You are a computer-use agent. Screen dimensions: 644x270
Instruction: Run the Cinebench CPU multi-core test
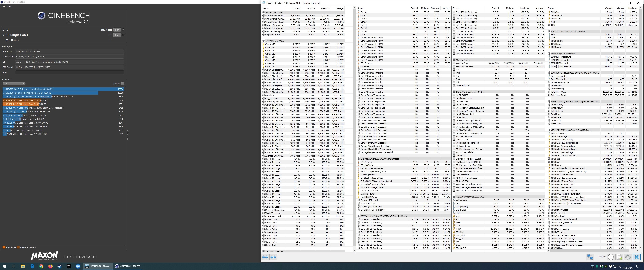pos(117,30)
